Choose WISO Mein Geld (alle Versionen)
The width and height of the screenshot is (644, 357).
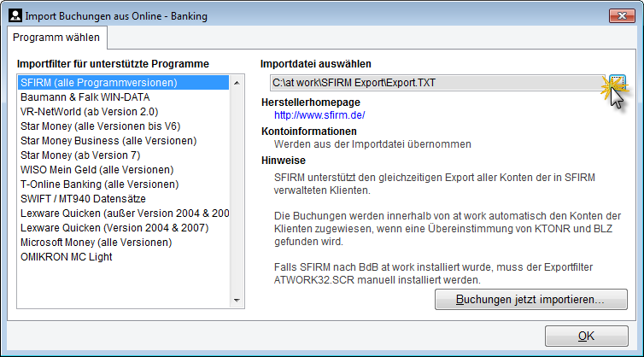[x=123, y=170]
